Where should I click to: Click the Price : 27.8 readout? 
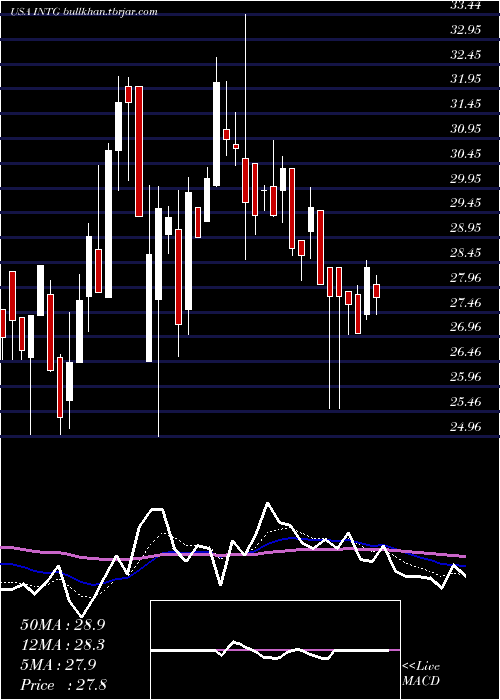[x=62, y=685]
